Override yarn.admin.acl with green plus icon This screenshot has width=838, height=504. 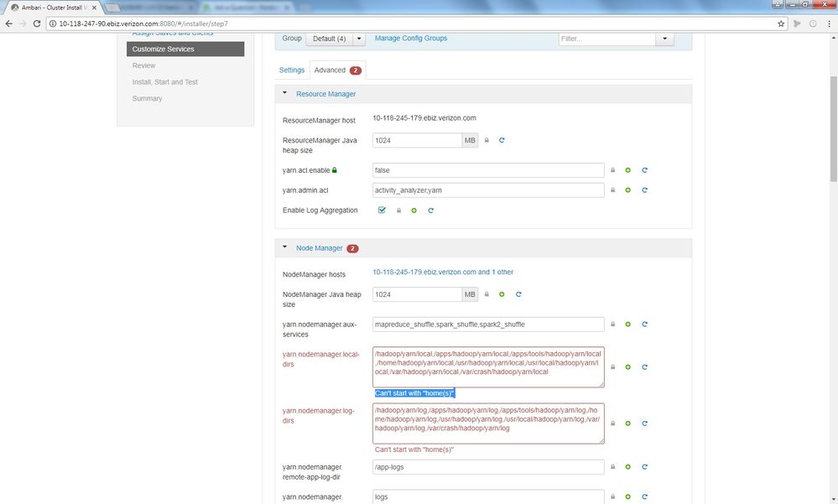pos(628,190)
